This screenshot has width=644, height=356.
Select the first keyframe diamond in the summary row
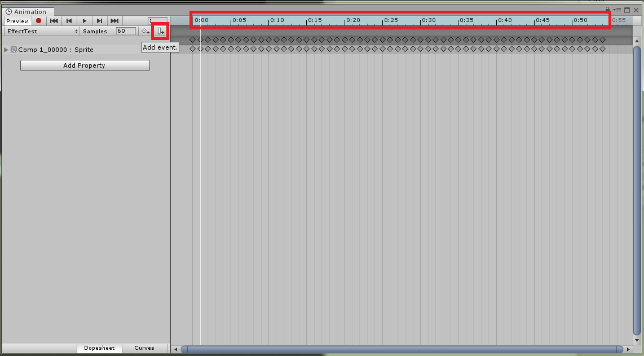tap(193, 40)
